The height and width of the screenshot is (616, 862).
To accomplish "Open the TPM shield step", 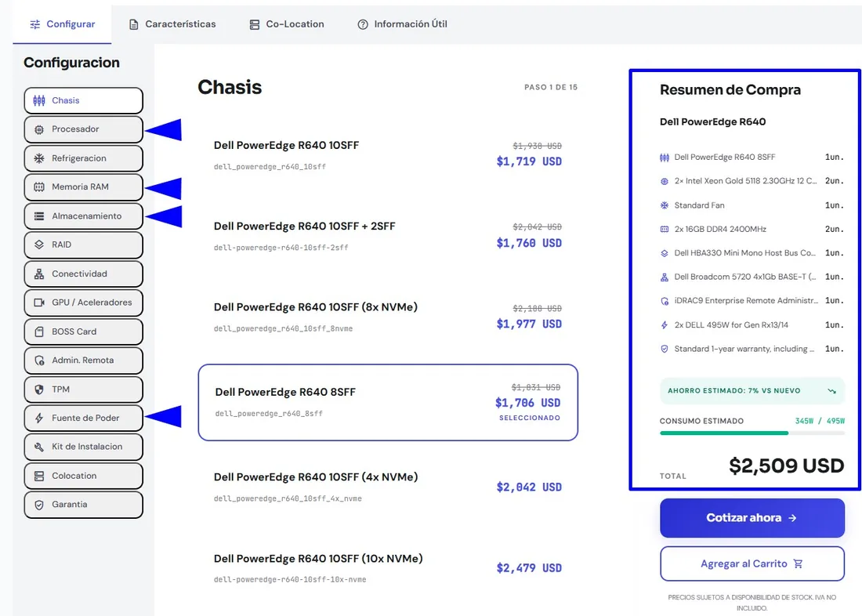I will point(84,390).
